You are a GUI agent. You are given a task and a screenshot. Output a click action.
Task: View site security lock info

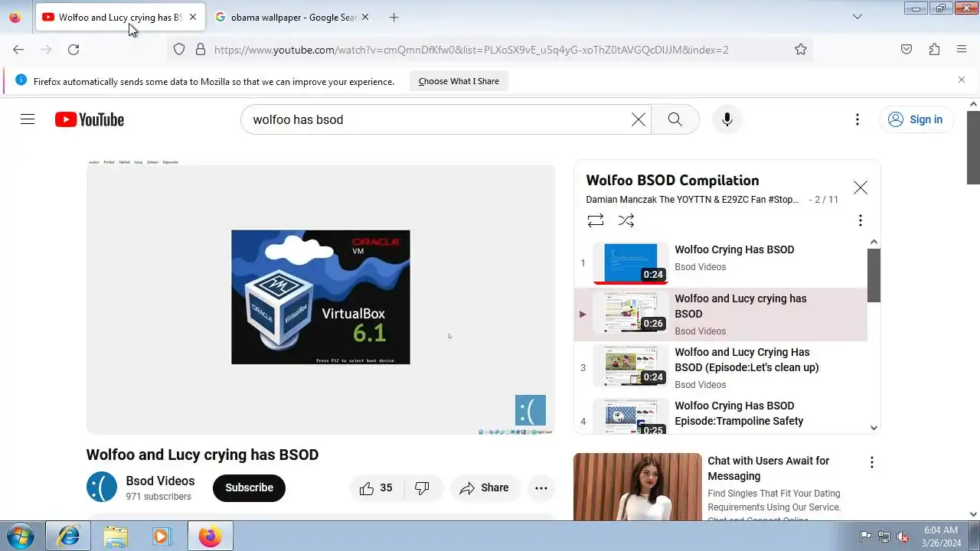pos(201,50)
